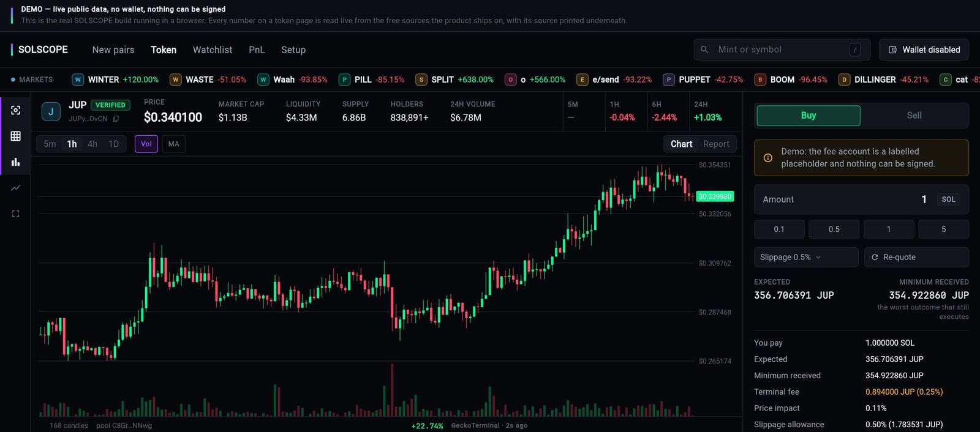
Task: Click the cat token badge icon
Action: coord(946,80)
